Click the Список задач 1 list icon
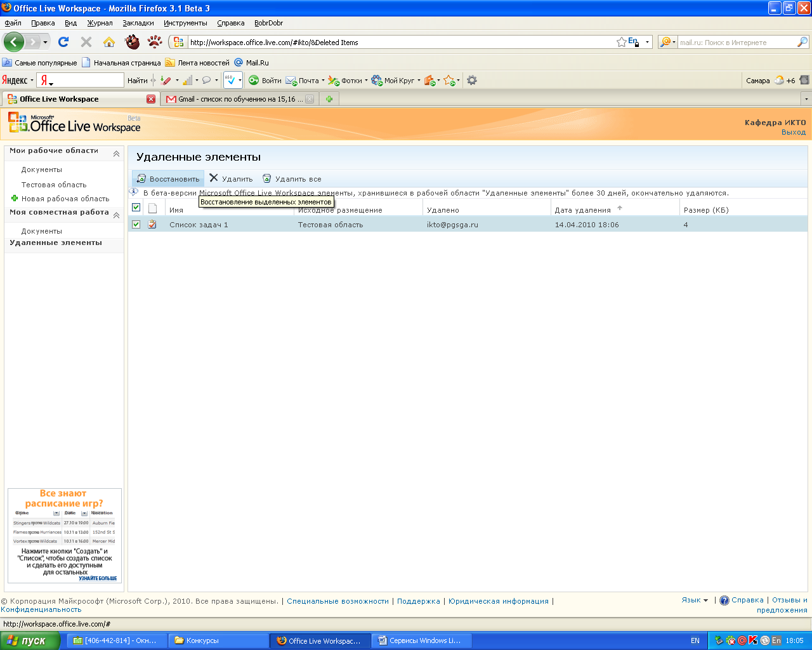The height and width of the screenshot is (650, 812). (x=152, y=224)
